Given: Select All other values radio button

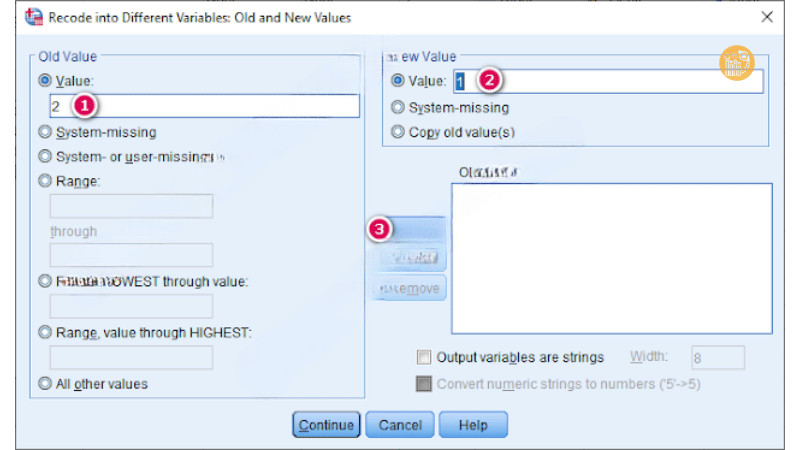Looking at the screenshot, I should click(x=44, y=383).
